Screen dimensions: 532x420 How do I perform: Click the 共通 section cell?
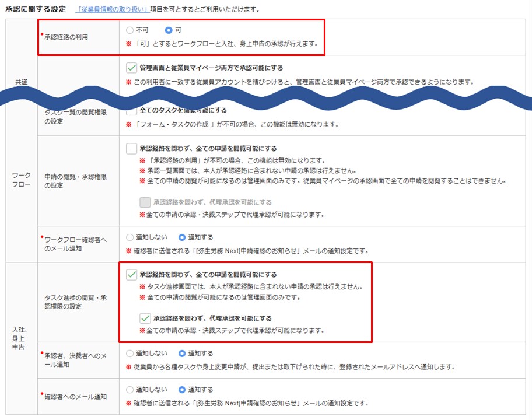(x=21, y=83)
